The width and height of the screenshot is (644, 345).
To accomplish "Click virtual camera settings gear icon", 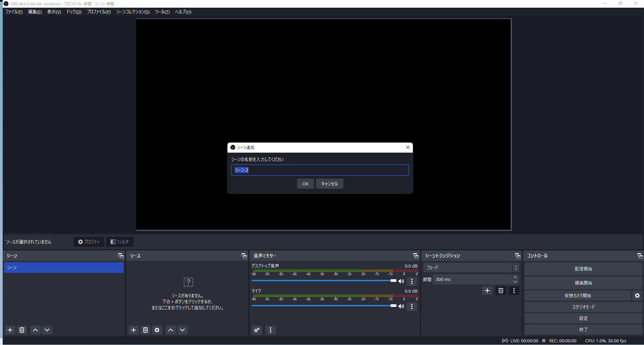I will pyautogui.click(x=637, y=296).
